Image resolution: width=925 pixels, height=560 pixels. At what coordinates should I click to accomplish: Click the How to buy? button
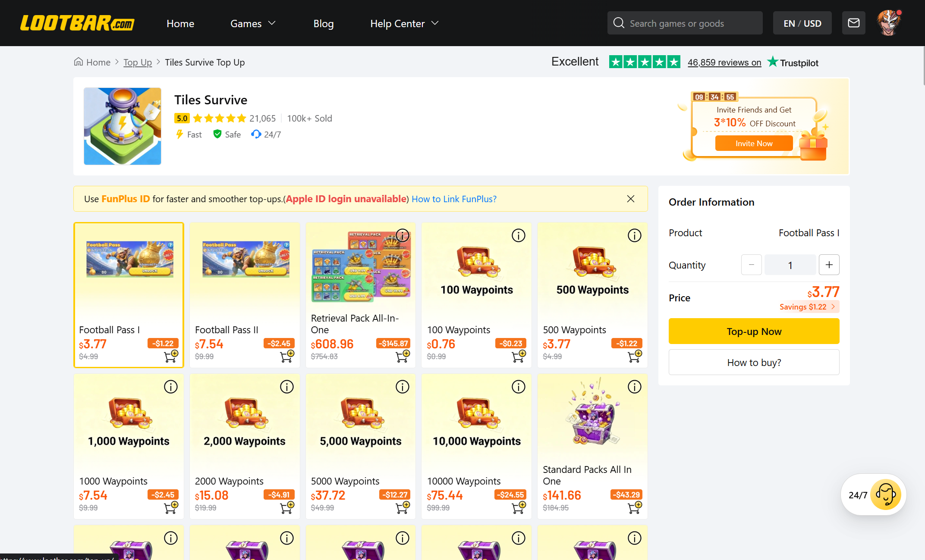point(754,362)
